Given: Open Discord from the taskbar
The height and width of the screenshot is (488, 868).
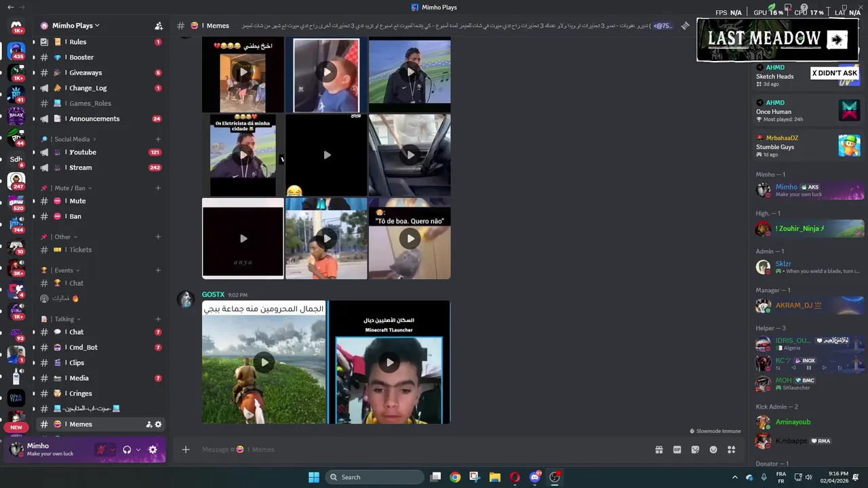Looking at the screenshot, I should (x=534, y=477).
